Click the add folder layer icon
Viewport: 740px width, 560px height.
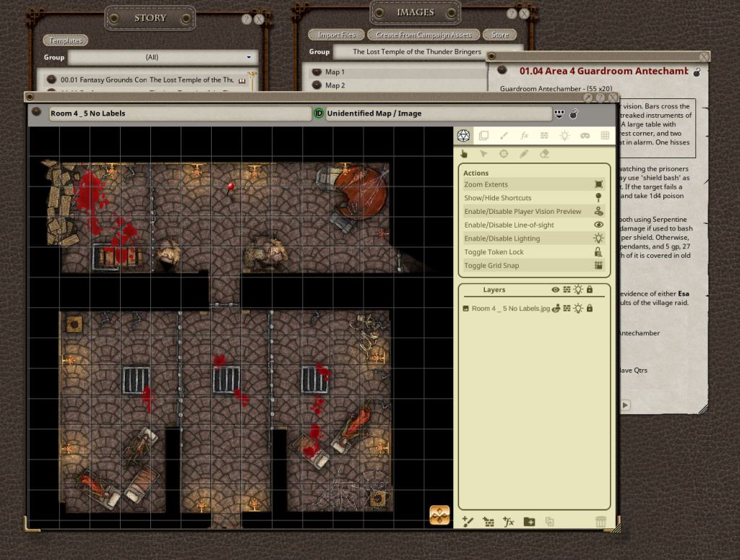529,522
